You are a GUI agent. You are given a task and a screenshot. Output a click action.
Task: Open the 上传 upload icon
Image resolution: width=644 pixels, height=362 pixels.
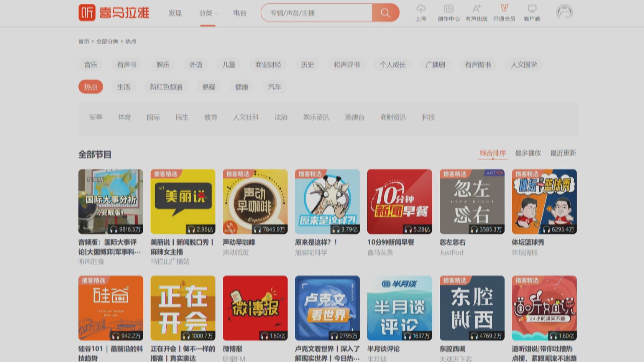click(x=421, y=13)
